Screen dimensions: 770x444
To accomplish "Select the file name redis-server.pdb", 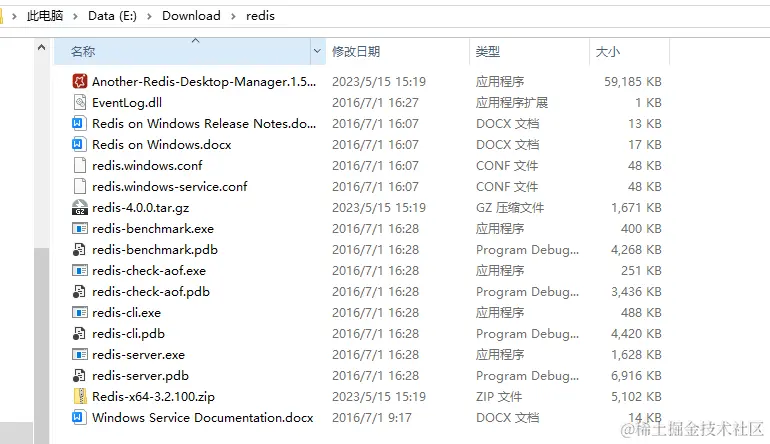I will [140, 376].
